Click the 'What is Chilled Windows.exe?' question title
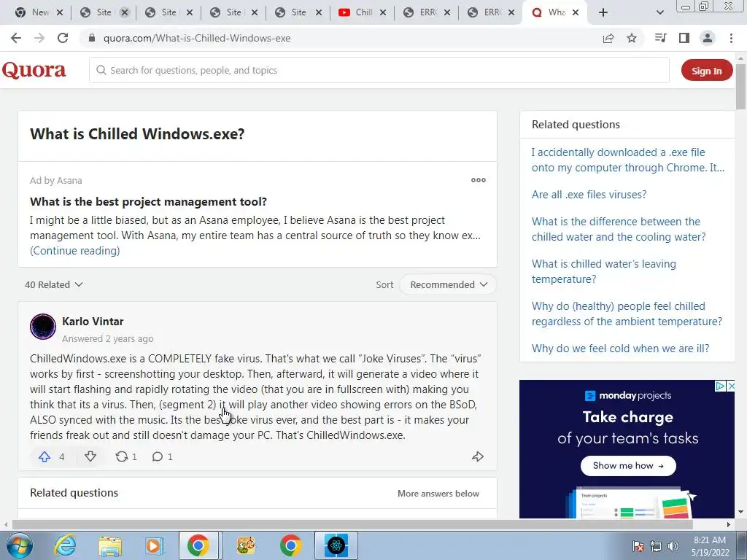 [137, 134]
